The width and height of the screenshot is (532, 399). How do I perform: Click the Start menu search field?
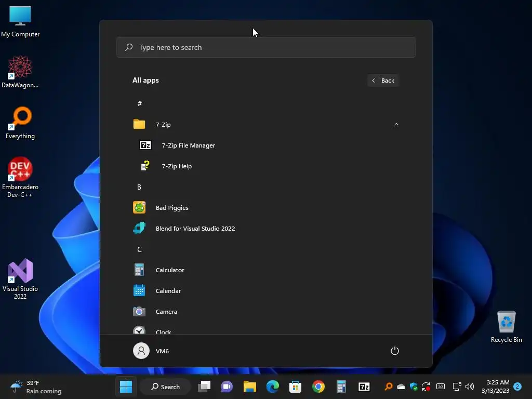265,47
